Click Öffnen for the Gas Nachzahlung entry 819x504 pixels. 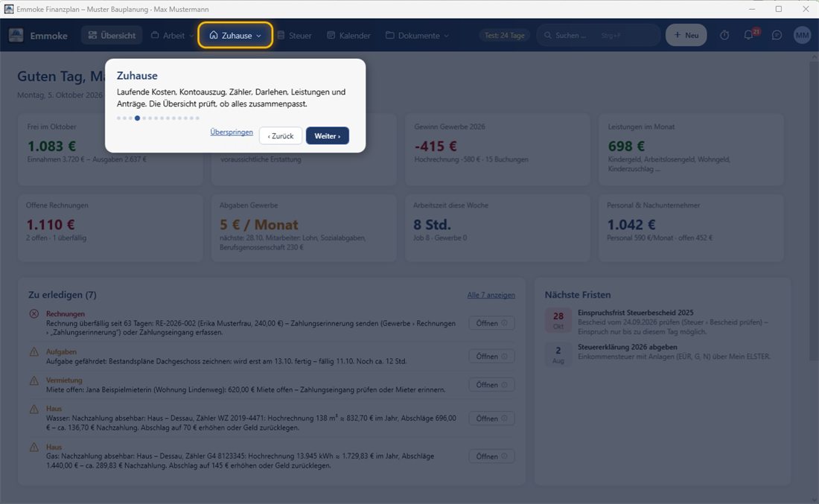491,456
